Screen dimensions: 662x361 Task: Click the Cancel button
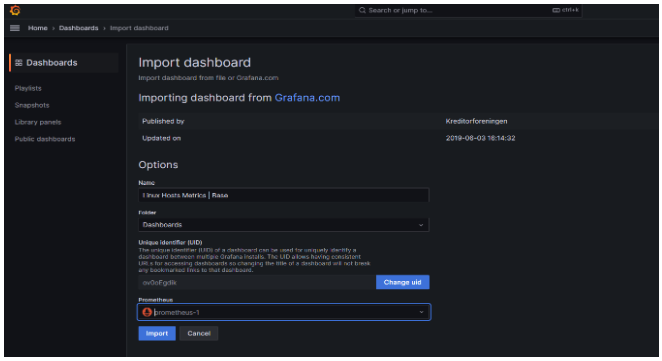click(199, 334)
